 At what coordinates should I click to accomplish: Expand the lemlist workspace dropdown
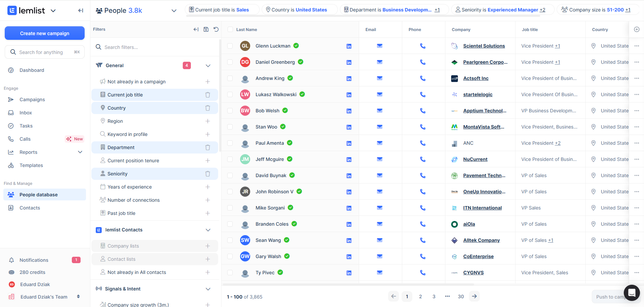[x=53, y=10]
